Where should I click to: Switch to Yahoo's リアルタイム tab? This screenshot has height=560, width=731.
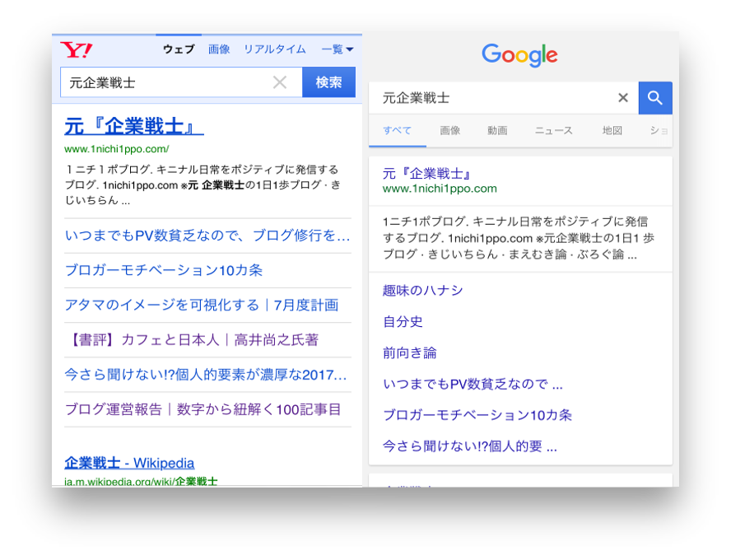click(x=275, y=49)
